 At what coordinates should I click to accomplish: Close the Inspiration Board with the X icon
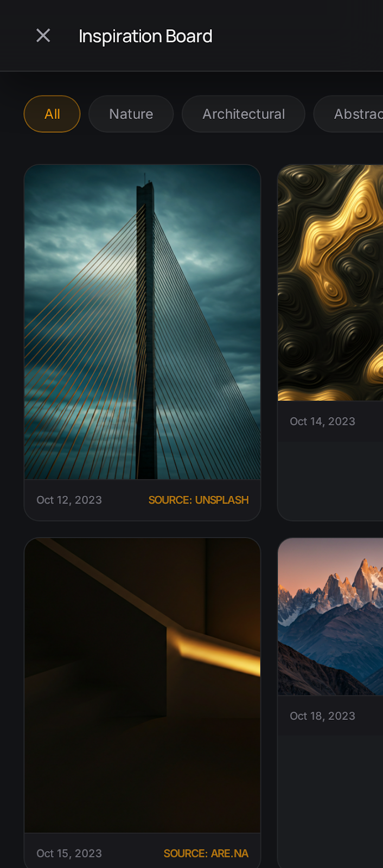[x=43, y=36]
